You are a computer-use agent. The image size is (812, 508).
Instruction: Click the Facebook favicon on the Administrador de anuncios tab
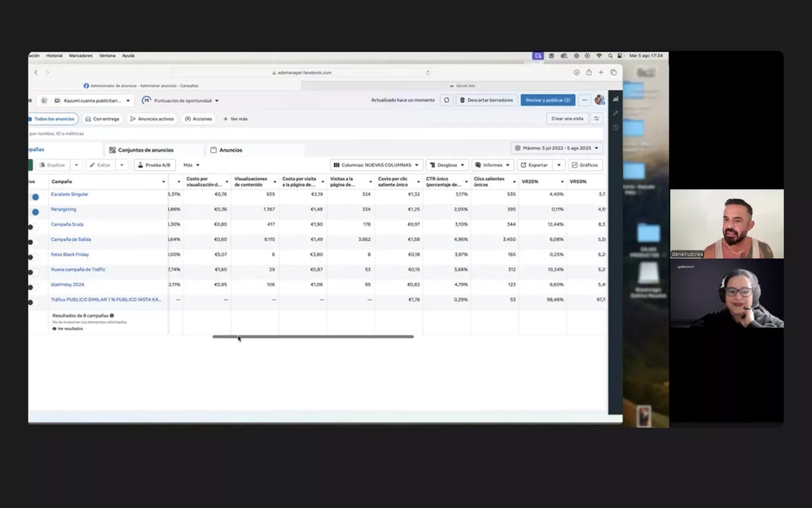click(x=87, y=86)
